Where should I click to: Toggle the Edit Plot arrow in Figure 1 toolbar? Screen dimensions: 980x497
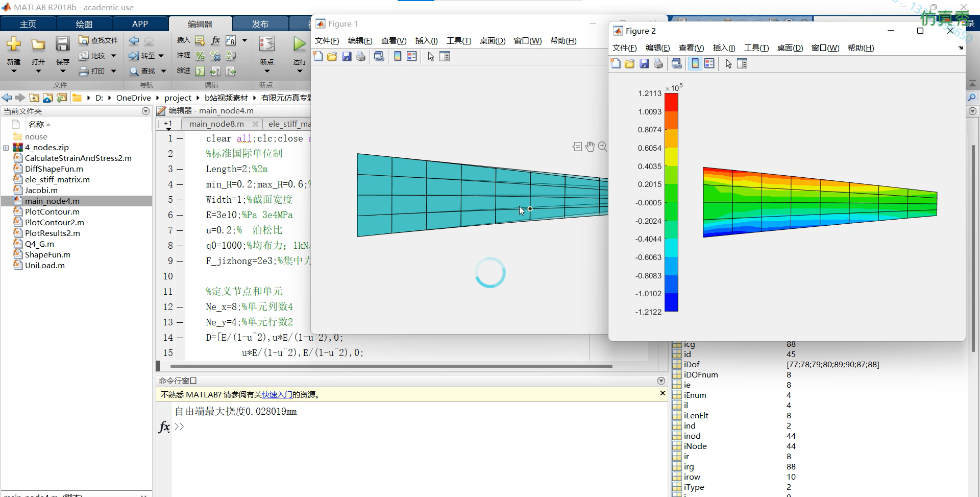[431, 57]
